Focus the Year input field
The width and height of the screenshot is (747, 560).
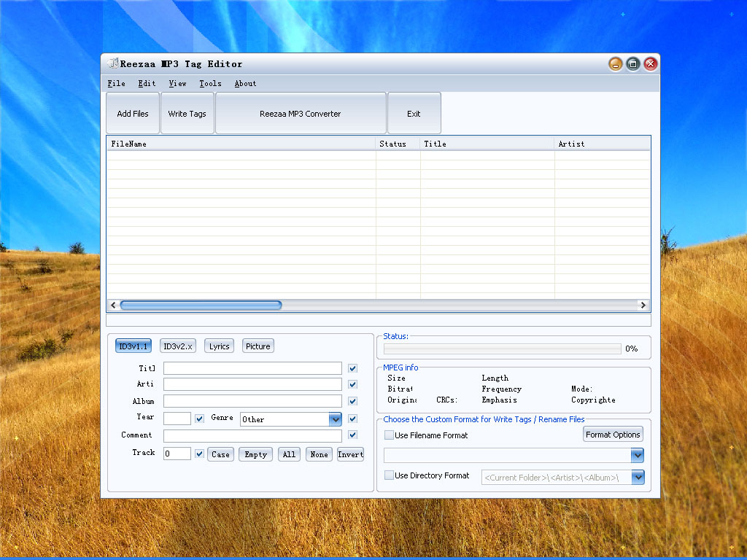(x=177, y=419)
